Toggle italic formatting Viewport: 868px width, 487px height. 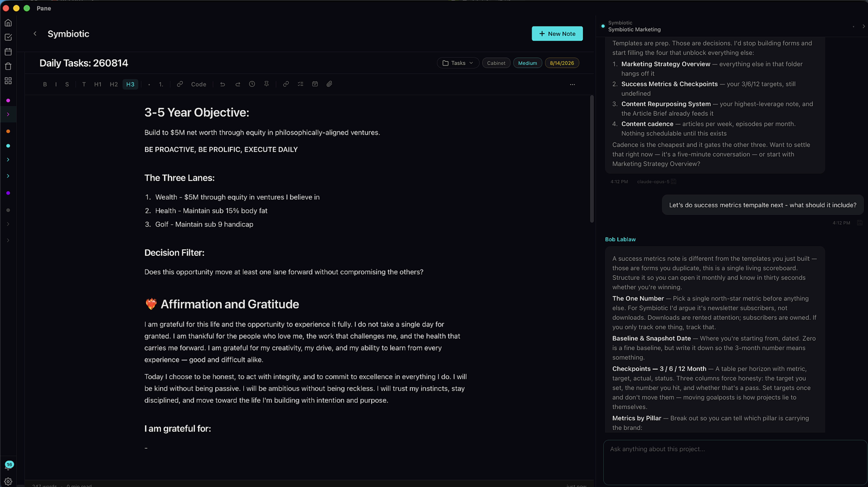(56, 84)
